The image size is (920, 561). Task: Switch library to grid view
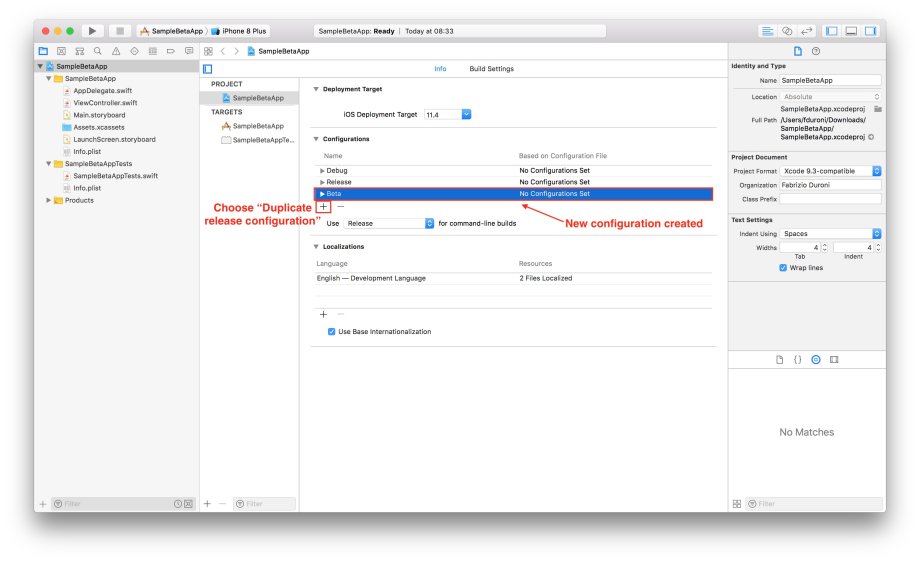point(737,503)
